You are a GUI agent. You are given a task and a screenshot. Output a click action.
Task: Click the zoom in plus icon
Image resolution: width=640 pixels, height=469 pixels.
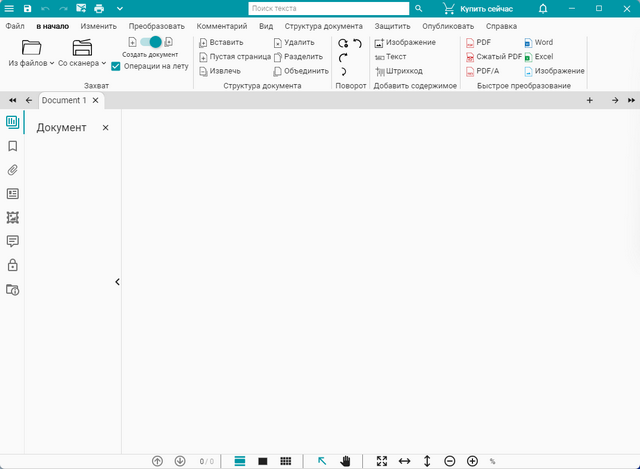472,461
